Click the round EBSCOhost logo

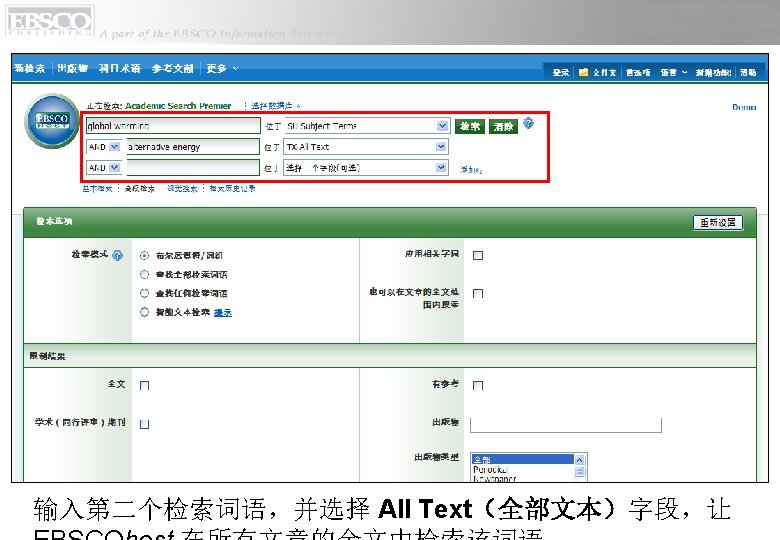[x=52, y=121]
